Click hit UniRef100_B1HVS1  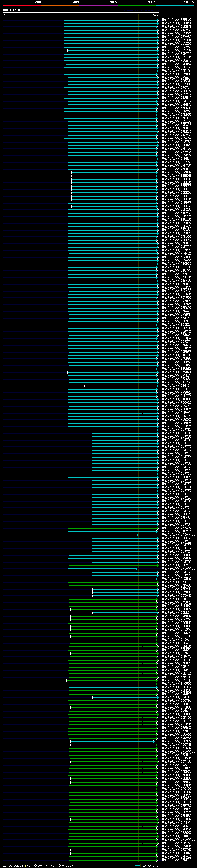coord(176,843)
